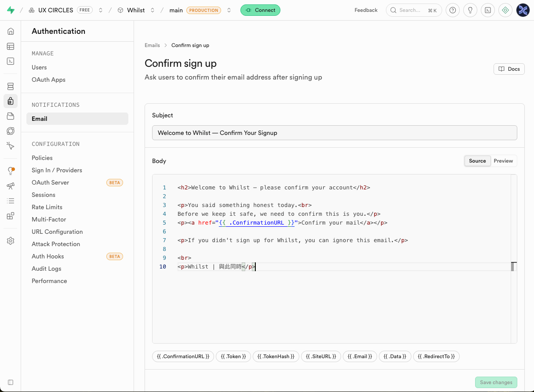Expand the UX CIRCLES organization switcher
The width and height of the screenshot is (534, 392).
(x=101, y=10)
